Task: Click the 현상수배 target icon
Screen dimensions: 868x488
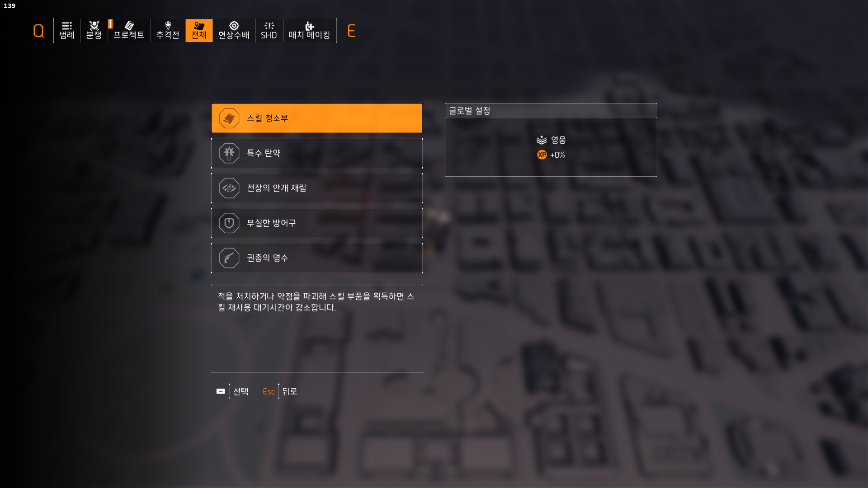Action: pyautogui.click(x=234, y=25)
